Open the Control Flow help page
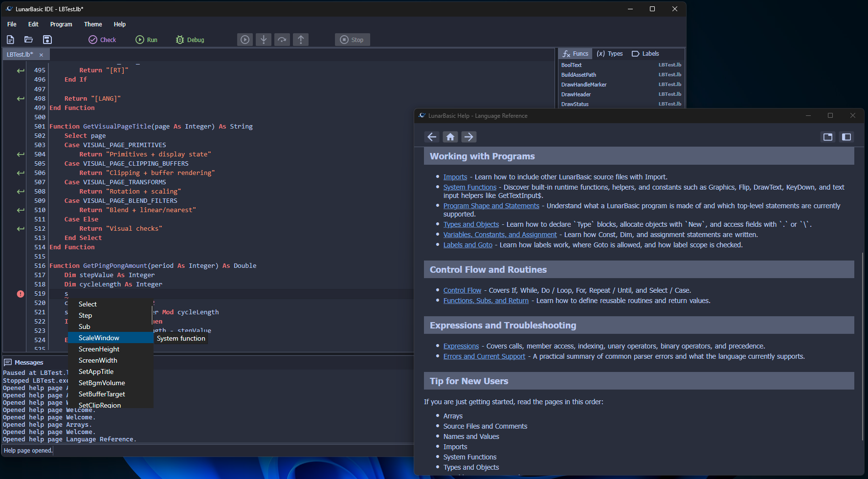The image size is (868, 479). click(462, 290)
